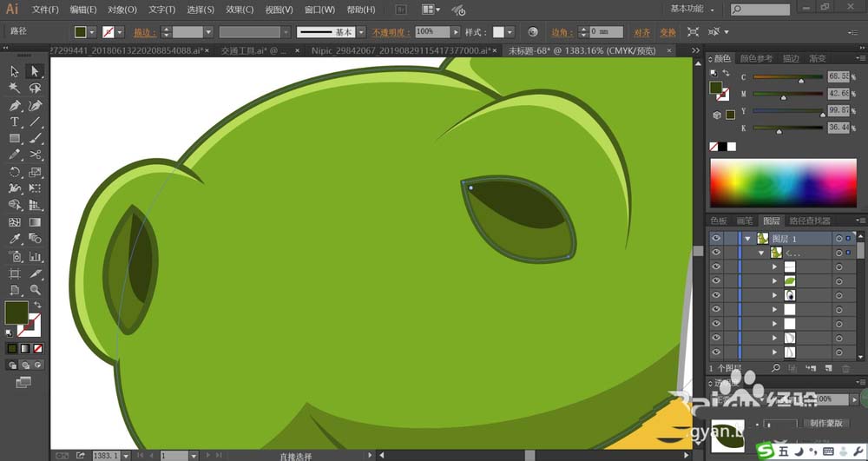Click the large fill color swatch in toolbox
Screen dimensions: 868x461
[x=16, y=313]
